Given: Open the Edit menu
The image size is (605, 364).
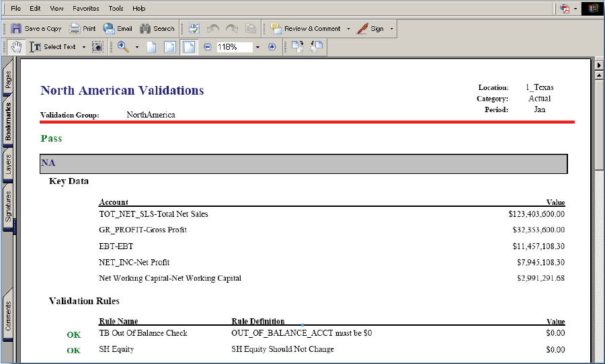Looking at the screenshot, I should [35, 8].
